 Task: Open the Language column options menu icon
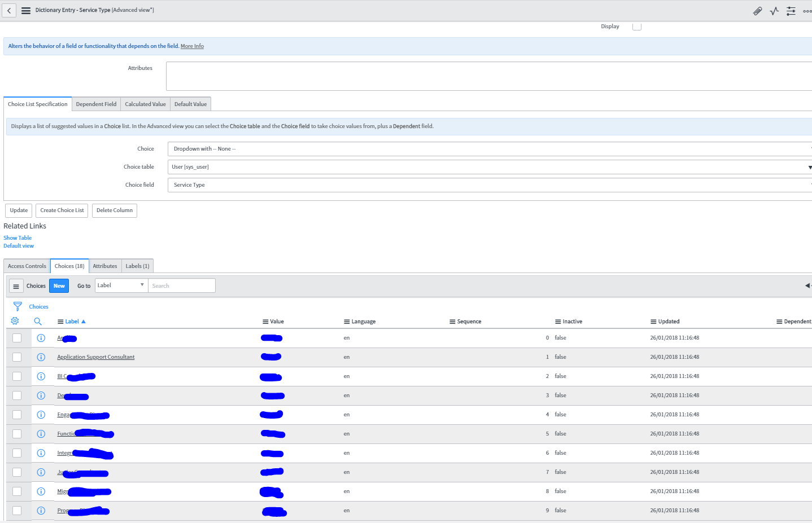[347, 322]
